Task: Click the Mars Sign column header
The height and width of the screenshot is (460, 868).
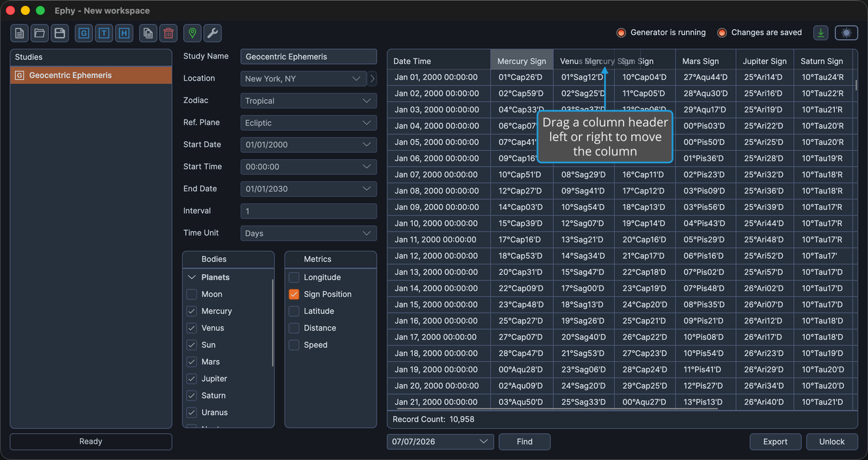Action: 700,61
